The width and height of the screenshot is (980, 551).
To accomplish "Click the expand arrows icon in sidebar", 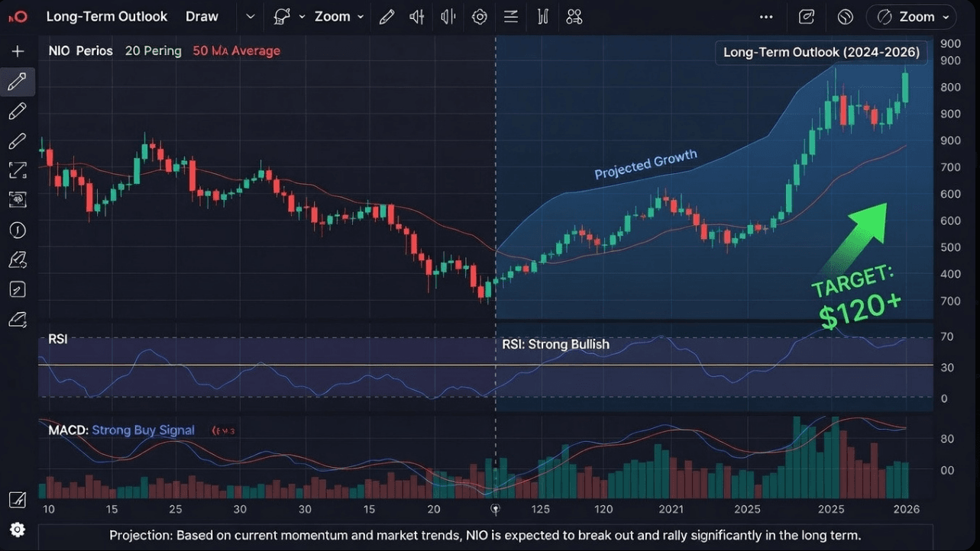I will click(x=18, y=170).
